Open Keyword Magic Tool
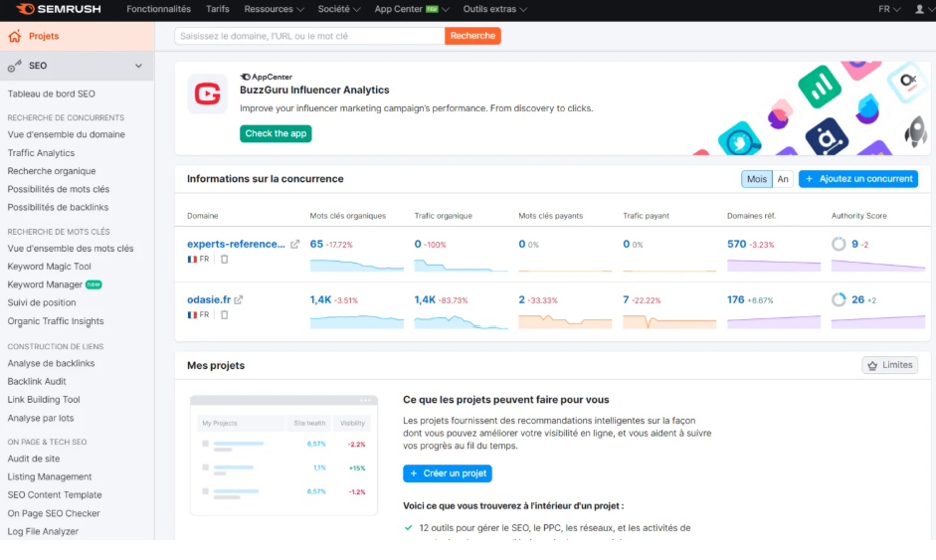Image resolution: width=936 pixels, height=560 pixels. [x=50, y=267]
